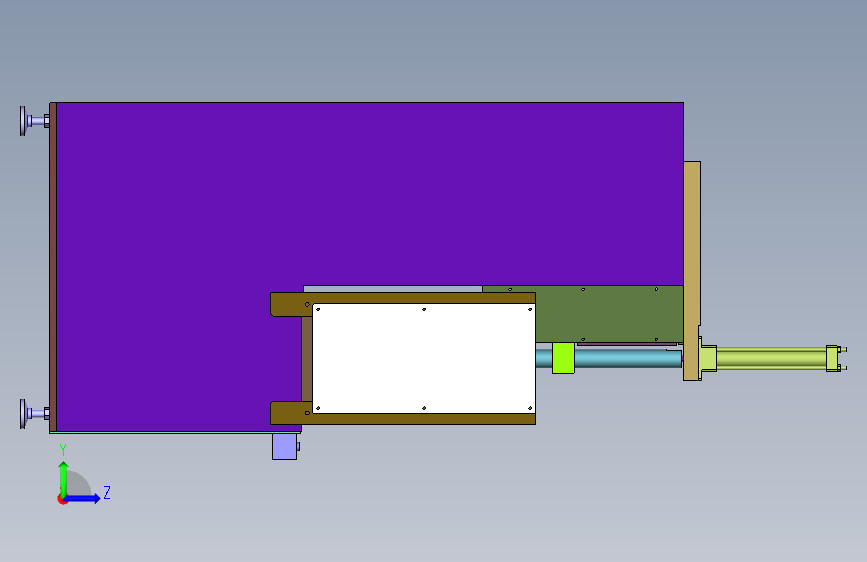Select the cylinder end cap on far right

834,358
